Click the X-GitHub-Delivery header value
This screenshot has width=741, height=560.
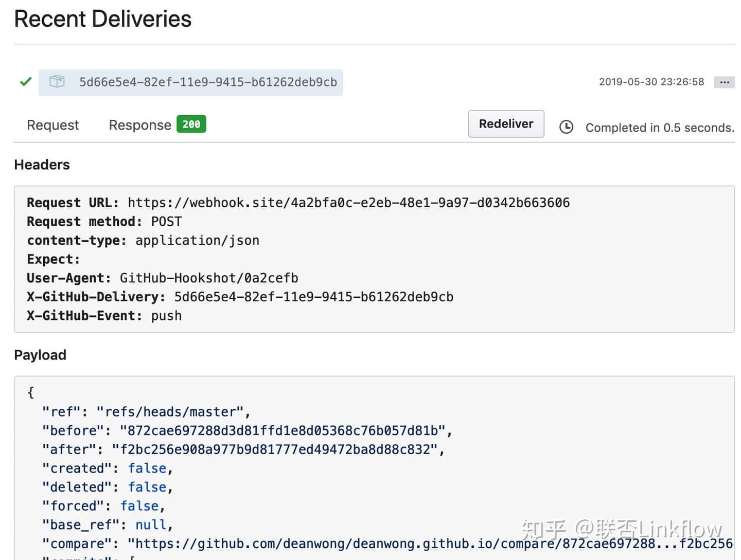pyautogui.click(x=313, y=297)
